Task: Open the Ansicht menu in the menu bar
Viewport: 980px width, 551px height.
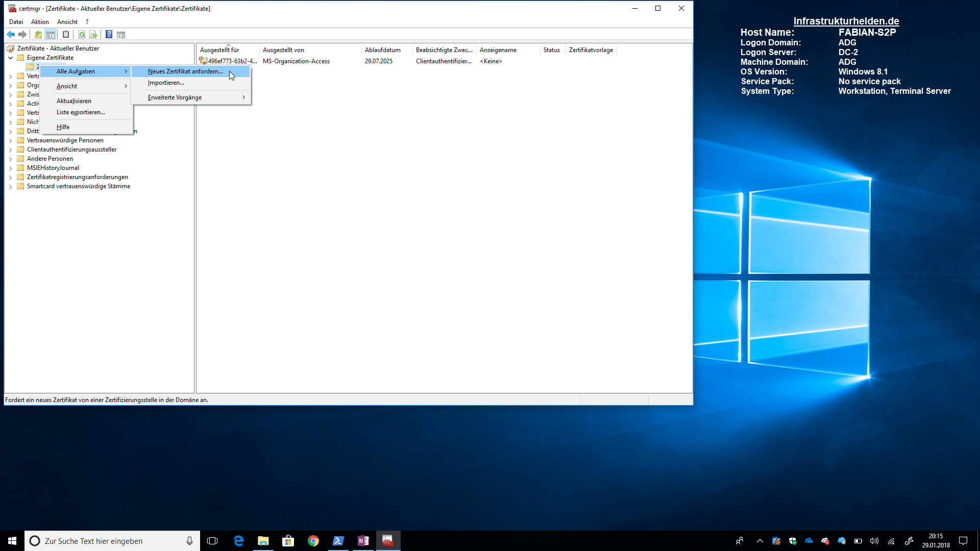Action: (x=67, y=22)
